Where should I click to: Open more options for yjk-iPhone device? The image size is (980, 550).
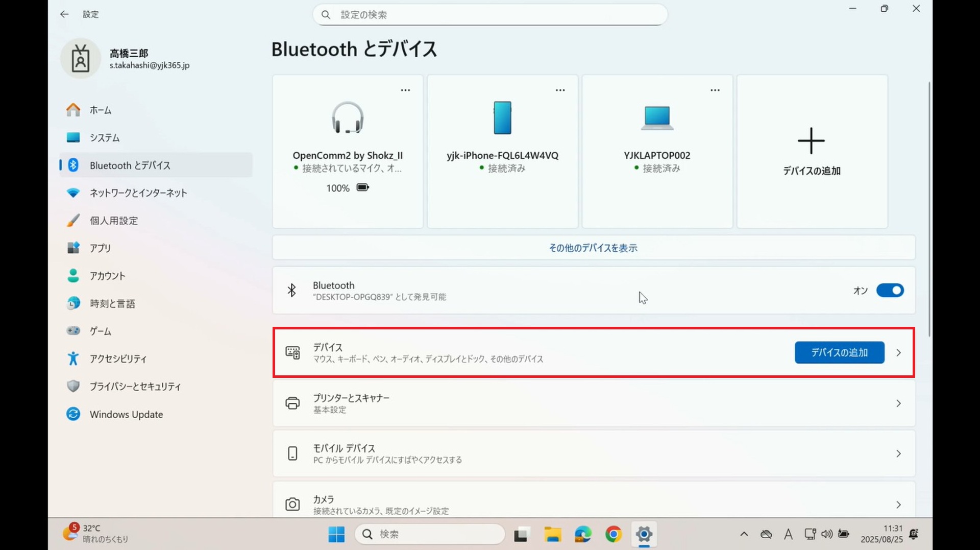point(560,90)
